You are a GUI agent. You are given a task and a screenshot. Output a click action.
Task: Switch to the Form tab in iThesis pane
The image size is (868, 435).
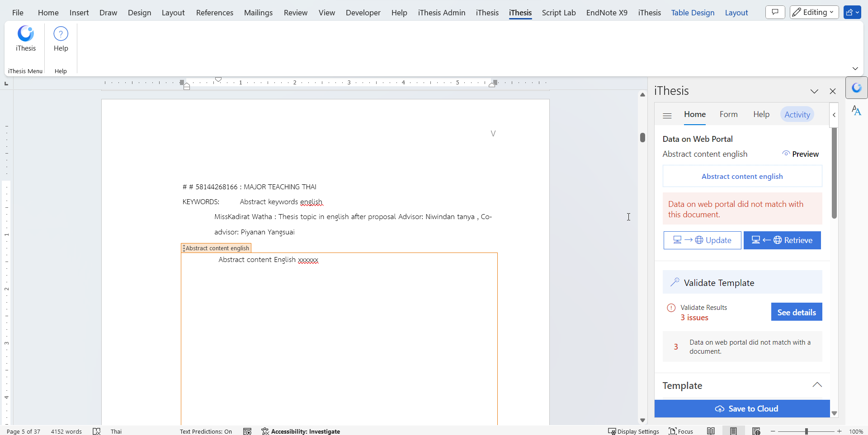pyautogui.click(x=728, y=114)
